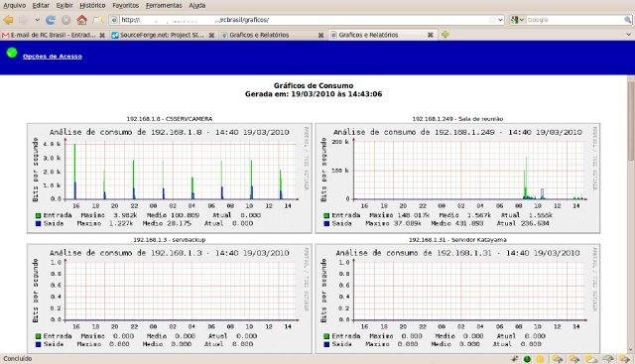The width and height of the screenshot is (635, 364).
Task: Click the 192.168.1.8 - CSSERVCAMERA caption
Action: click(170, 119)
